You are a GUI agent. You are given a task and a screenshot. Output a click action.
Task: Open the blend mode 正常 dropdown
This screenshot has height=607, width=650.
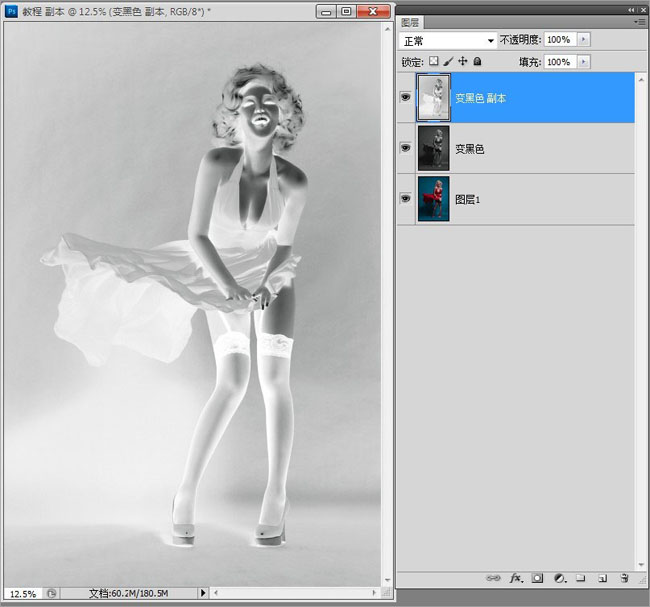(448, 41)
